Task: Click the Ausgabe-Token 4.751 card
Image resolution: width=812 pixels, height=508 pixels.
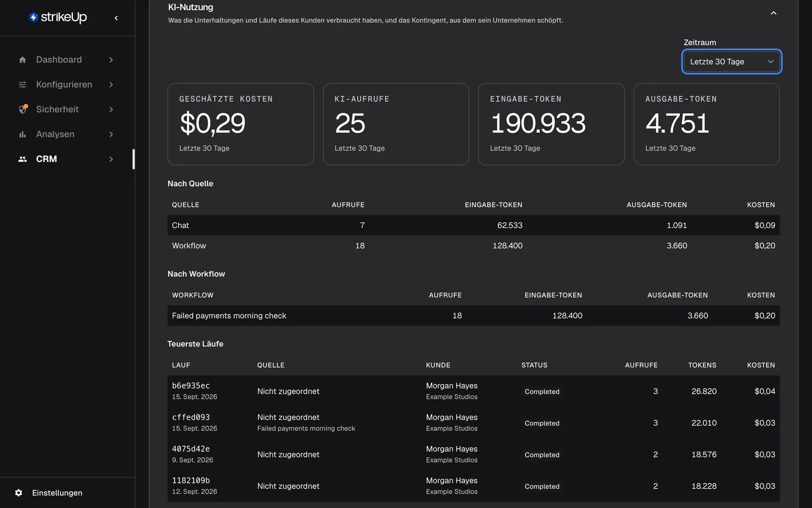Action: [x=706, y=124]
